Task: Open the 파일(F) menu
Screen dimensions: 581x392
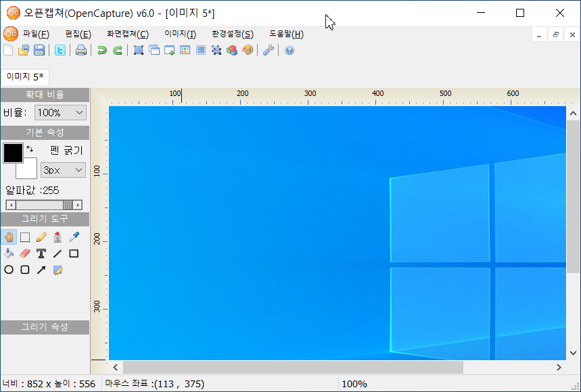Action: tap(36, 34)
